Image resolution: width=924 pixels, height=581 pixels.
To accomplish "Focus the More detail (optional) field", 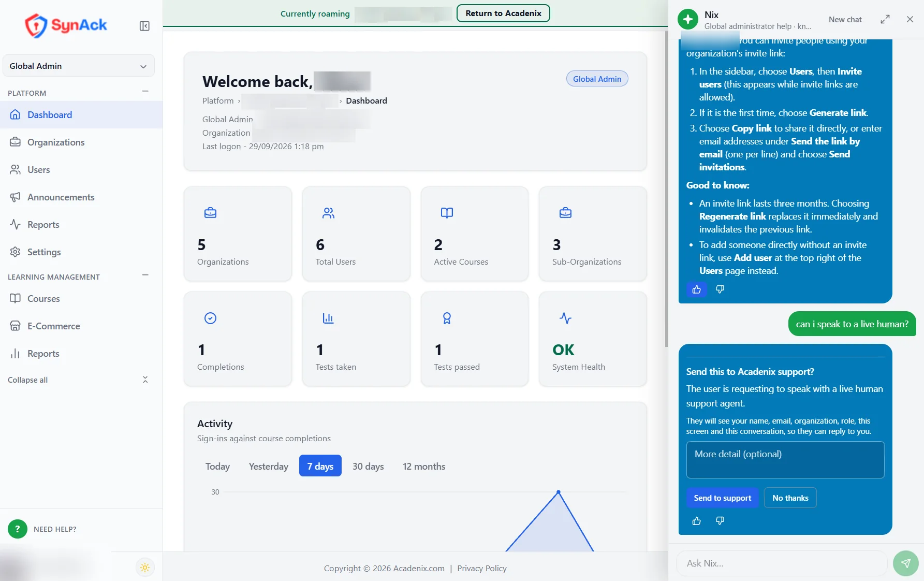I will (x=785, y=460).
